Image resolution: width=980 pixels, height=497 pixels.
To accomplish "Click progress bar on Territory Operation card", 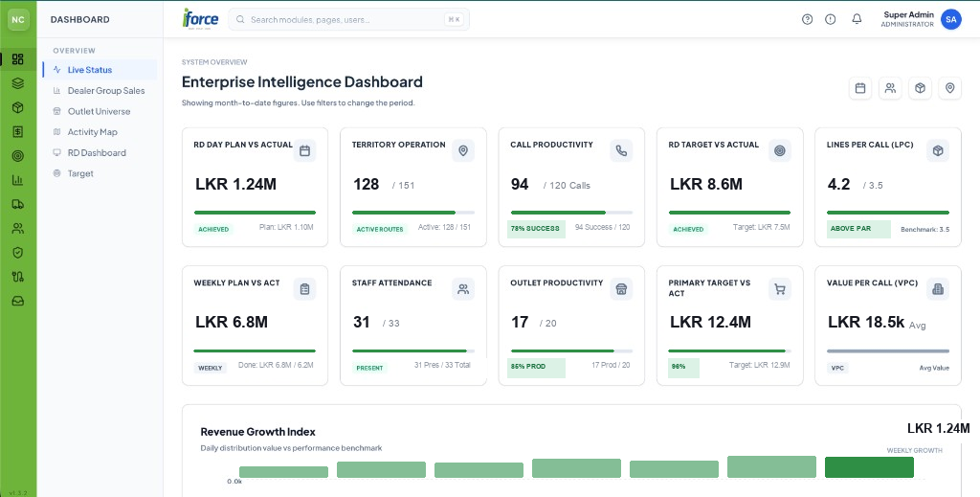I will [413, 213].
